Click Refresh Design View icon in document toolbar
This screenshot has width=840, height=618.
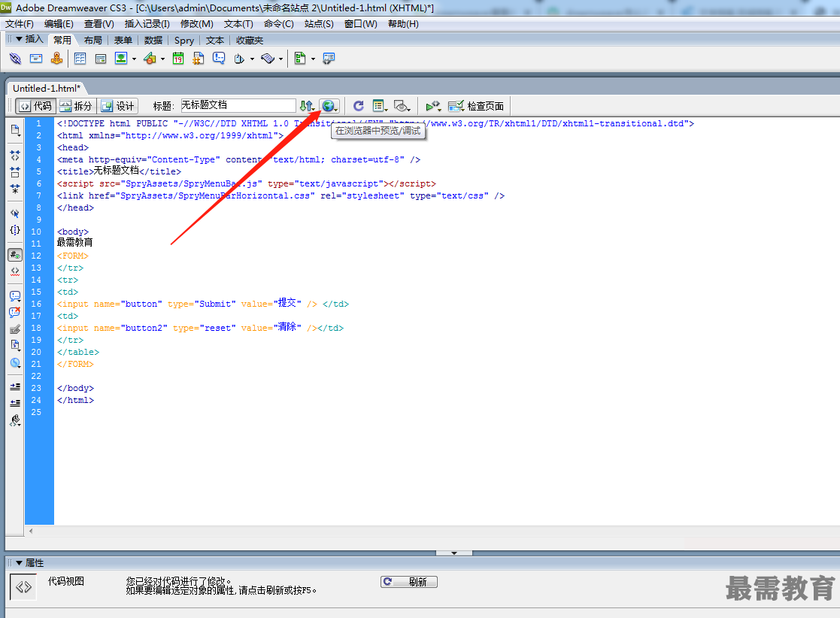[359, 105]
